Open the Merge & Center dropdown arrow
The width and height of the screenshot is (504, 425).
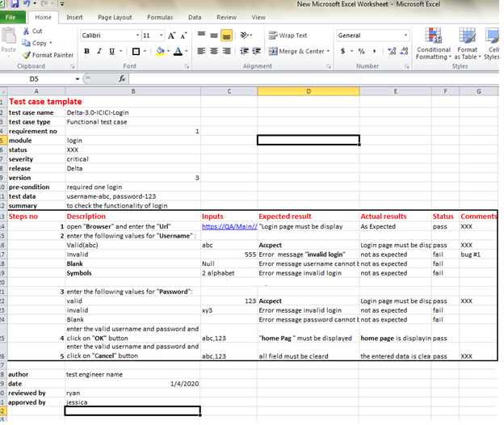(329, 52)
